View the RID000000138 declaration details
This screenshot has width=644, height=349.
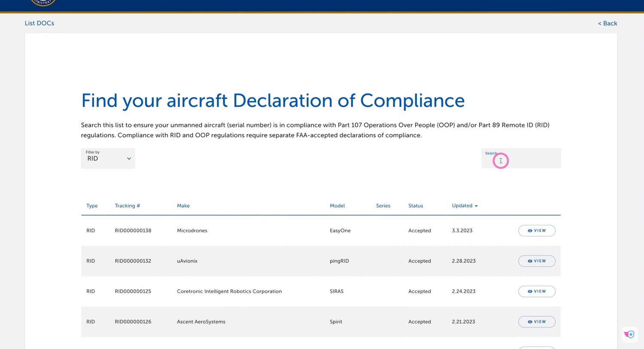pyautogui.click(x=537, y=231)
